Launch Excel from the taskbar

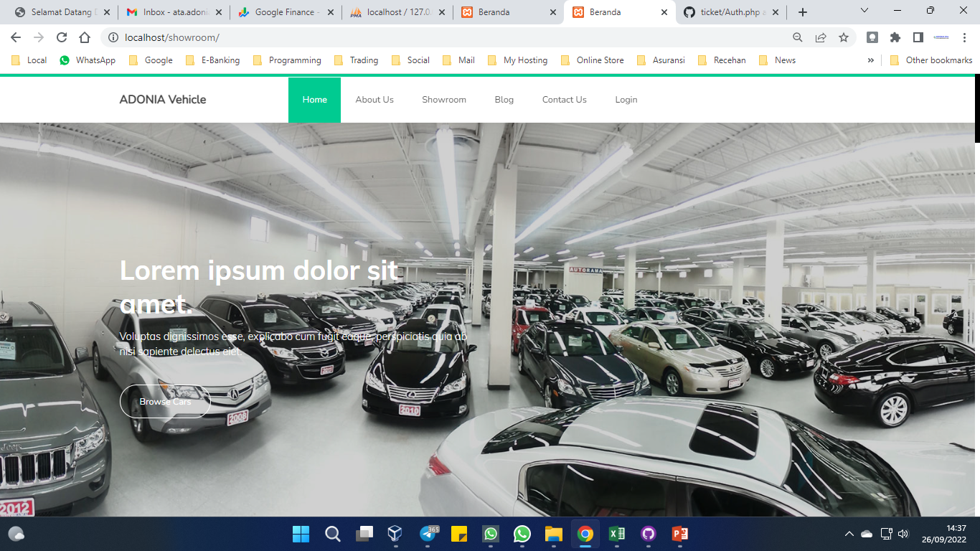[617, 534]
